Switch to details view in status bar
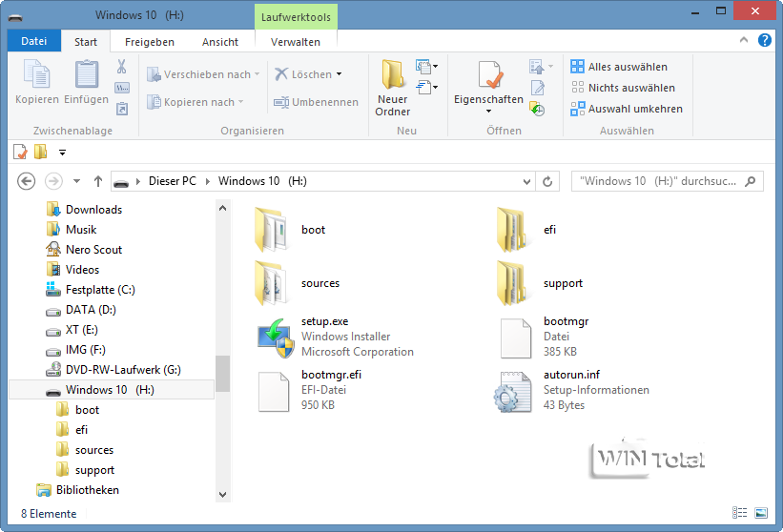Image resolution: width=783 pixels, height=532 pixels. [x=739, y=513]
